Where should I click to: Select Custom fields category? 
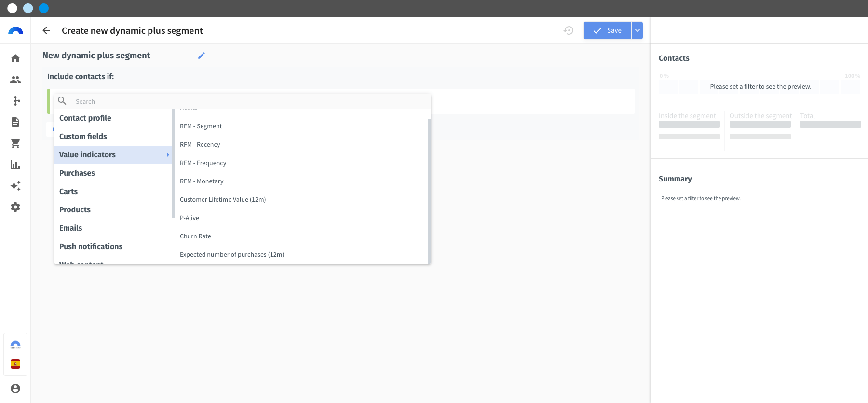coord(113,137)
